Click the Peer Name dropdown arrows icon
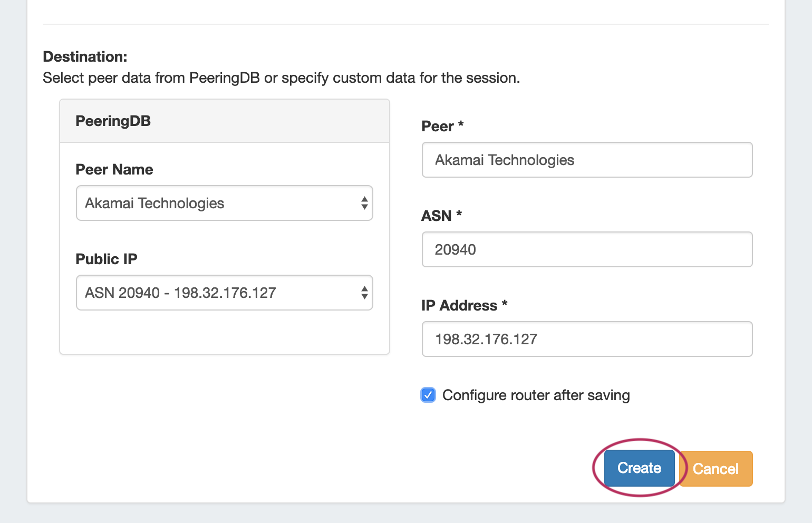 tap(364, 203)
